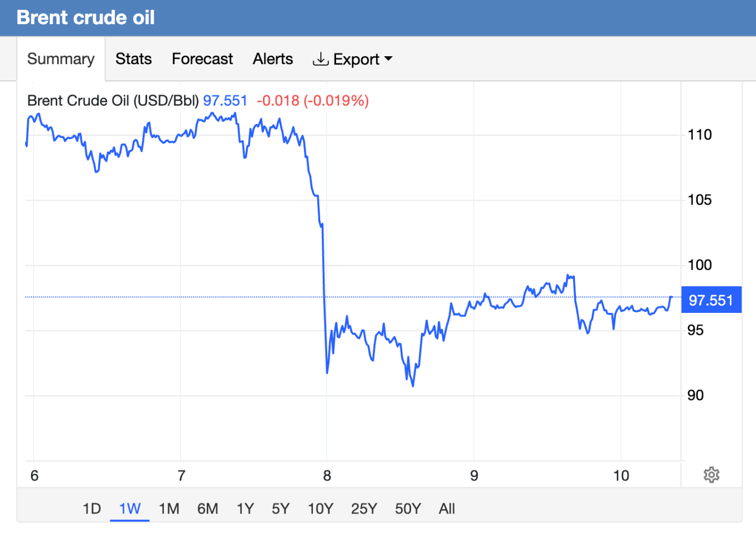Select the 50Y time range
The height and width of the screenshot is (534, 756).
click(408, 508)
